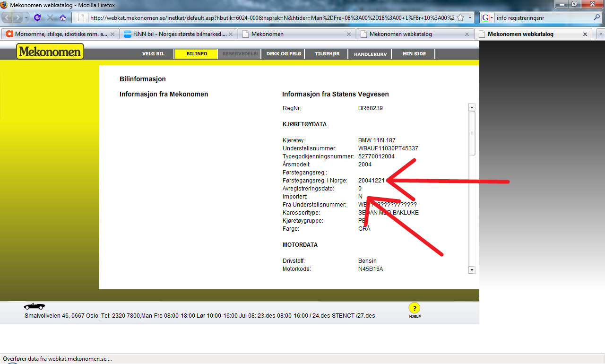605x364 pixels.
Task: Click the browser forward arrow
Action: (x=18, y=17)
